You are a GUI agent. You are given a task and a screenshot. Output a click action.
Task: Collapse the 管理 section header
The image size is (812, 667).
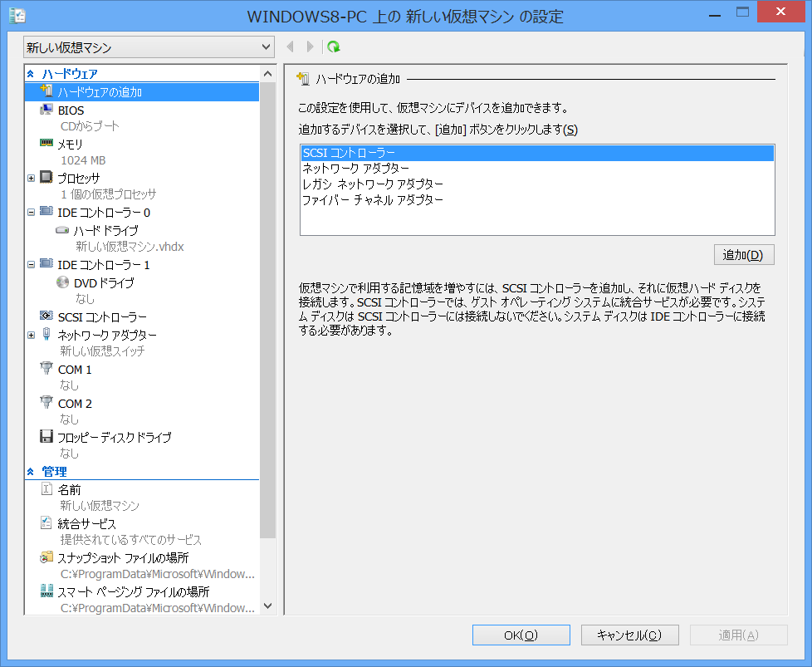(x=31, y=472)
